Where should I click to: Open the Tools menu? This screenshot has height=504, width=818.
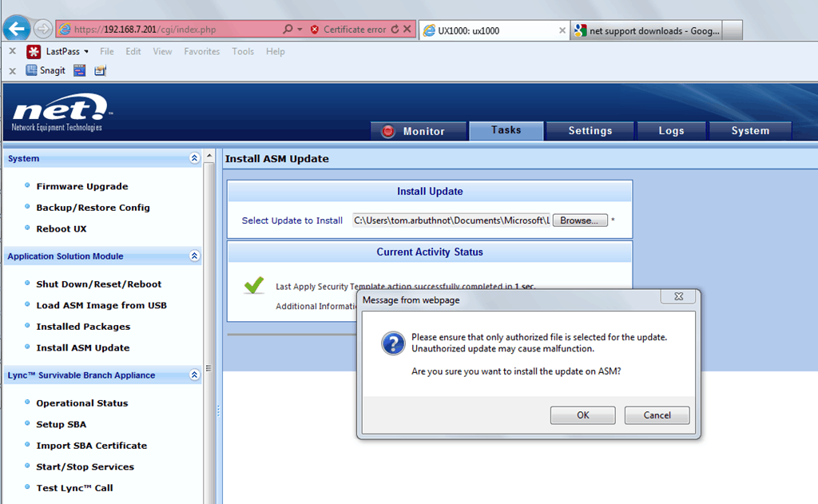[x=242, y=51]
